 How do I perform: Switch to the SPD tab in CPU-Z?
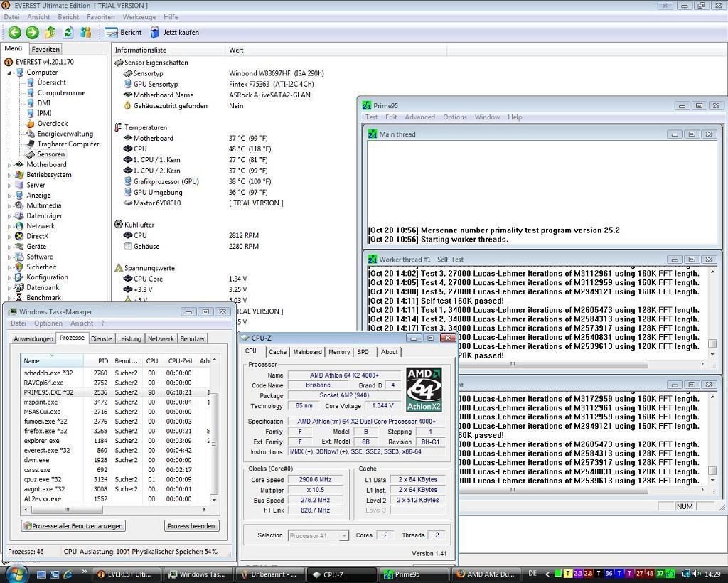(x=363, y=352)
